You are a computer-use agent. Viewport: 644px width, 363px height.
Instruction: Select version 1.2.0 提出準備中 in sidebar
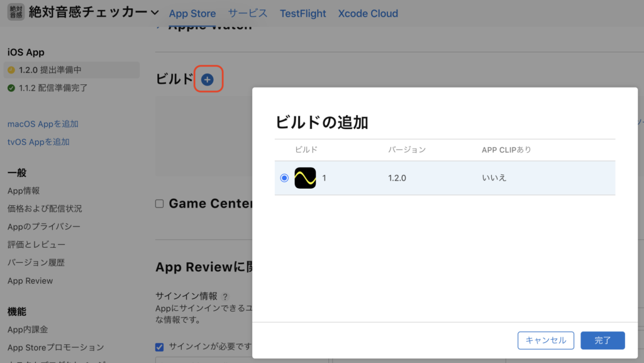[72, 70]
